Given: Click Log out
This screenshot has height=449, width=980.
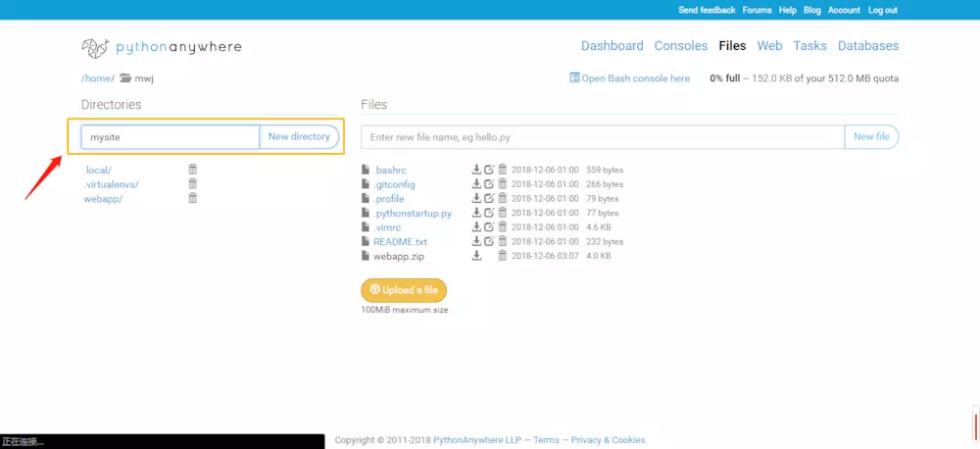Looking at the screenshot, I should (883, 10).
